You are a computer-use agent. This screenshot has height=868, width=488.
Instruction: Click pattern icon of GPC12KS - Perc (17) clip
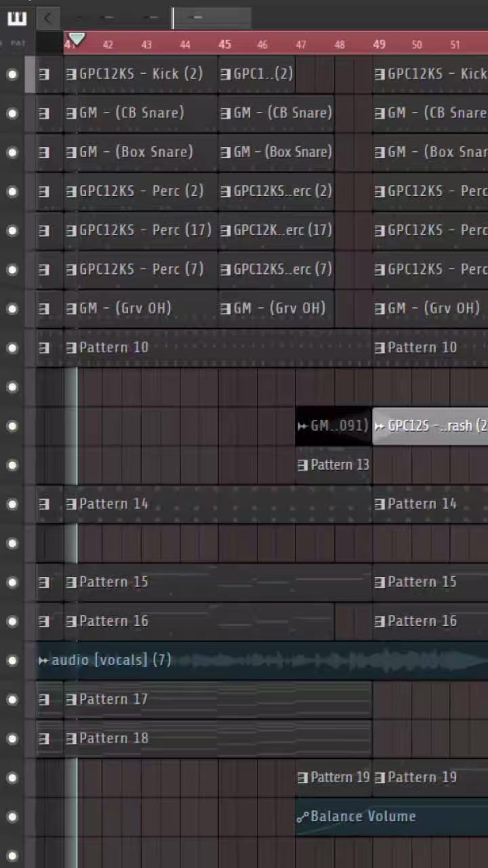coord(71,231)
